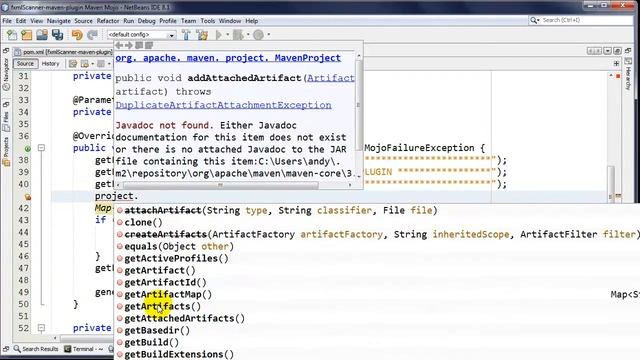Toggle the Source view button
The height and width of the screenshot is (360, 640).
coord(25,64)
